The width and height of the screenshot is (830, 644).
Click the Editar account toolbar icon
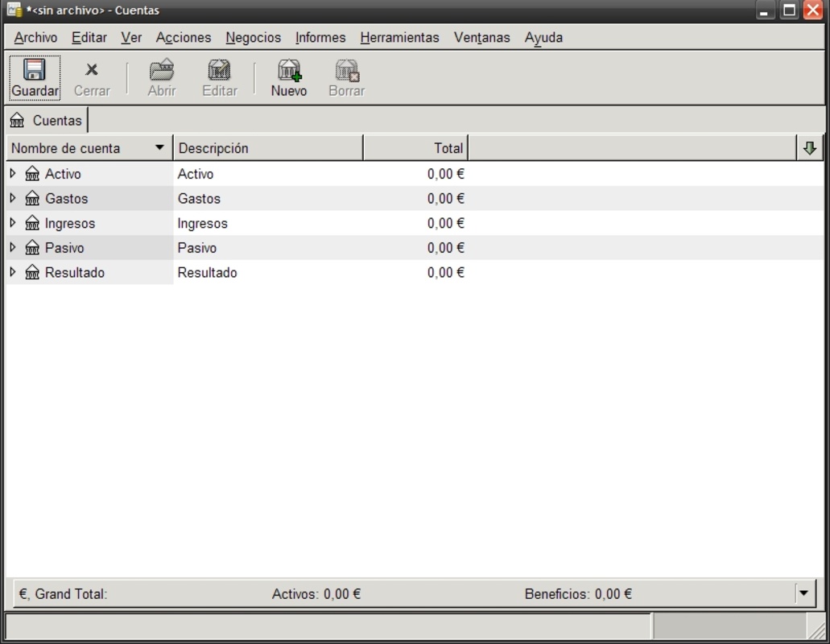pos(219,70)
